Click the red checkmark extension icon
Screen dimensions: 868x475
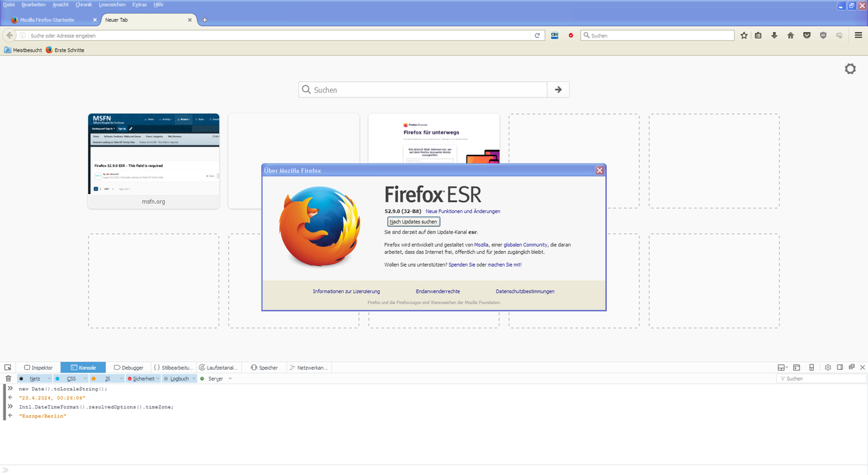point(571,35)
